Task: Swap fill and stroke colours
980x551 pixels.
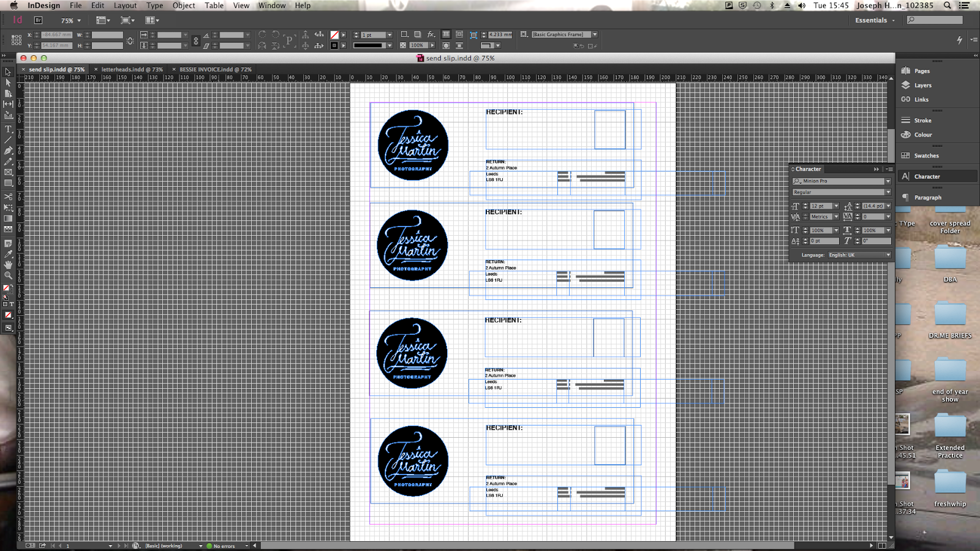Action: 10,286
